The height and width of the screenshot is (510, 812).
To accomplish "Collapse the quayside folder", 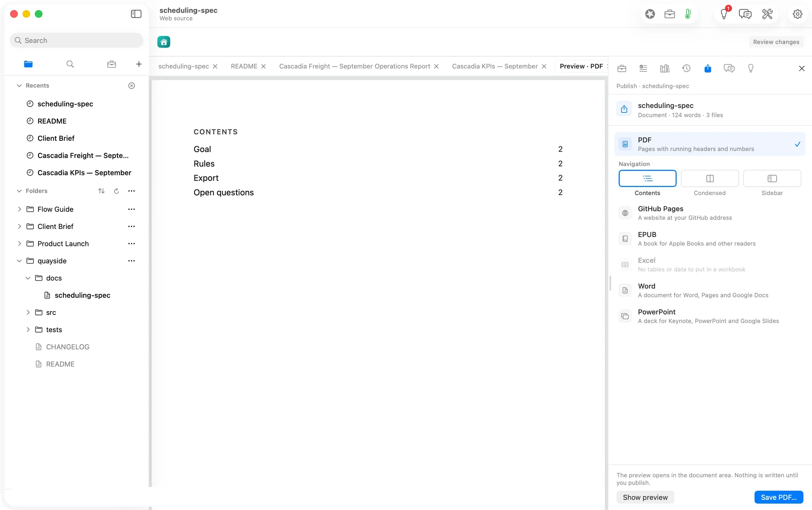I will 19,261.
